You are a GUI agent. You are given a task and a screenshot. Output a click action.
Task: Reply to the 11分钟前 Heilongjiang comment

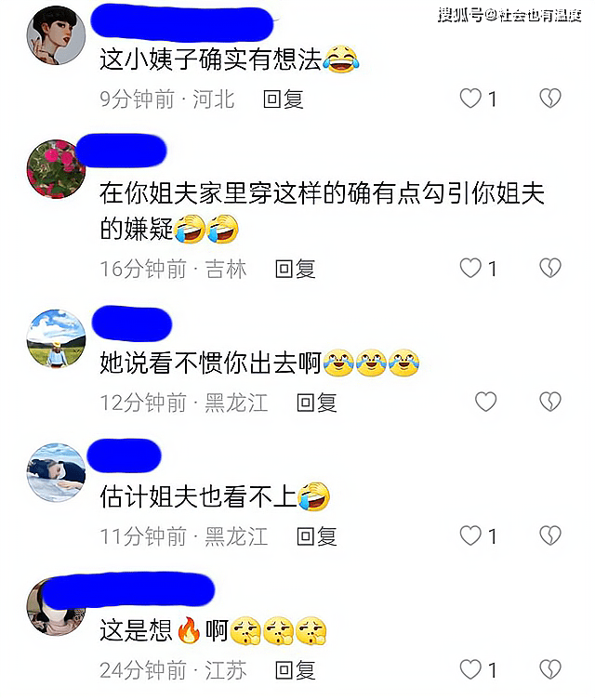tap(317, 536)
